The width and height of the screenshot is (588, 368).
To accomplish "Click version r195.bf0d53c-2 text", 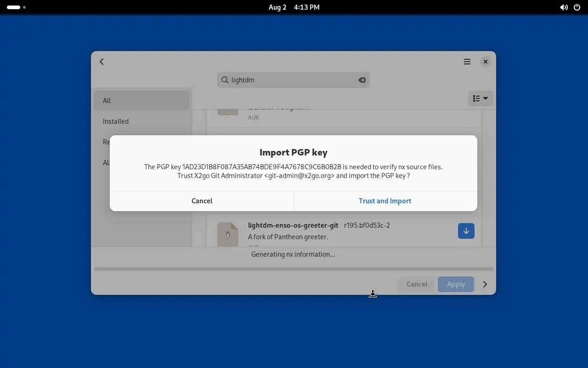I will click(x=367, y=225).
